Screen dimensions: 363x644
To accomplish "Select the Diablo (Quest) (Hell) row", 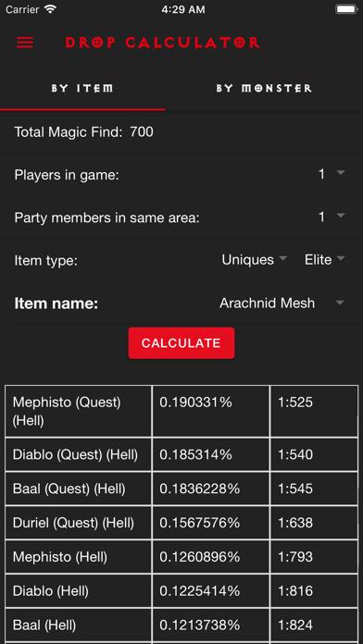I will click(181, 454).
